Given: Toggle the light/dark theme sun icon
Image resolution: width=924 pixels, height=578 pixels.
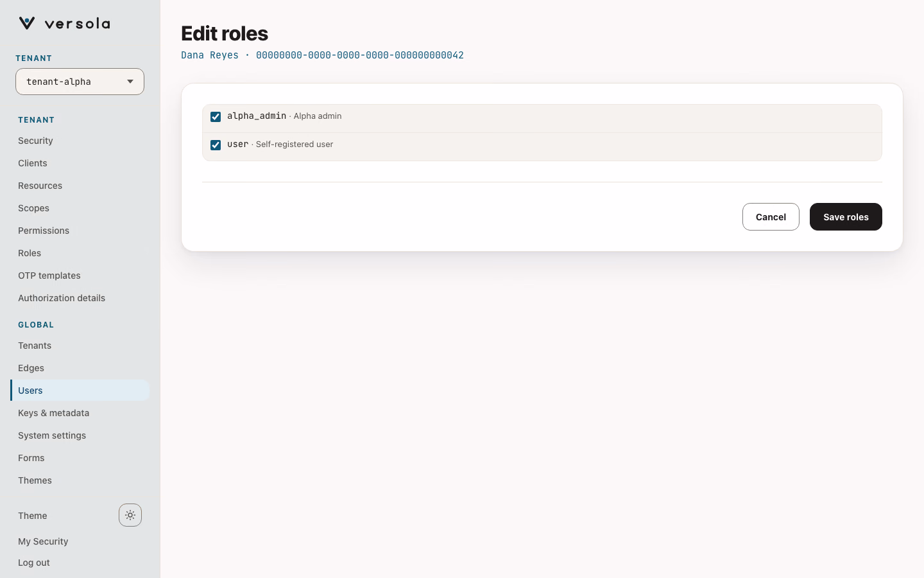Looking at the screenshot, I should point(130,515).
